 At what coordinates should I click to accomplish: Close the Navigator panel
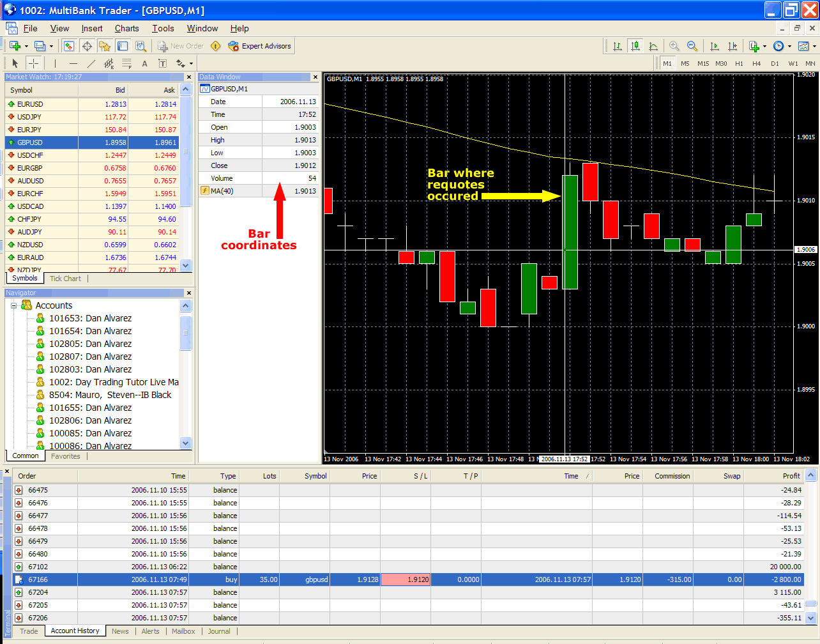point(188,293)
